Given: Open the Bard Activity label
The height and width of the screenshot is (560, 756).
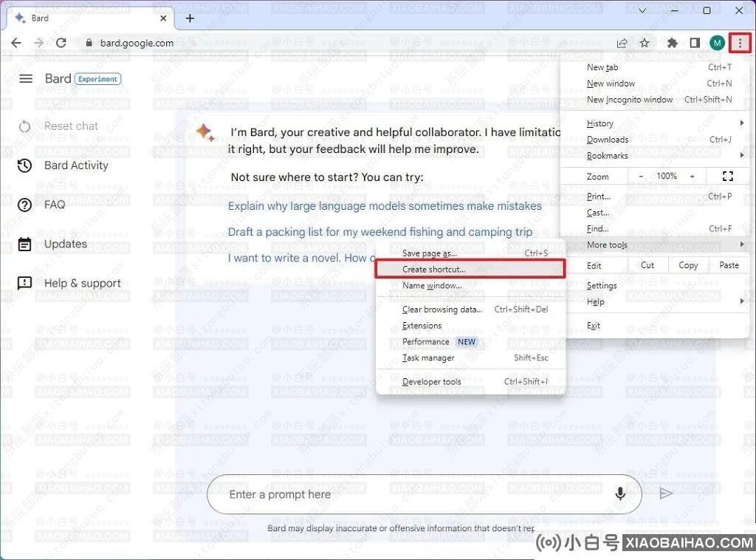Looking at the screenshot, I should coord(76,165).
